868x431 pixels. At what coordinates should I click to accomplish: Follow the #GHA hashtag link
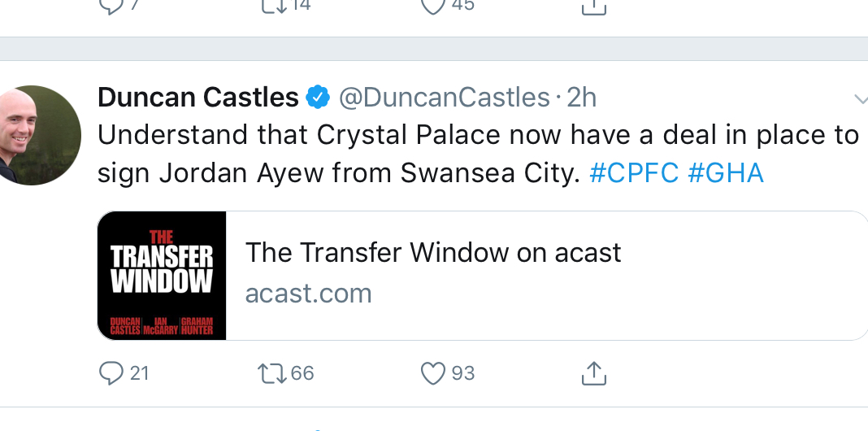(x=725, y=173)
